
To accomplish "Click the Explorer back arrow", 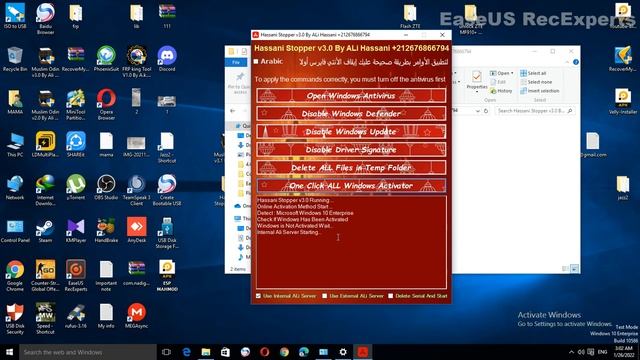I will (233, 111).
